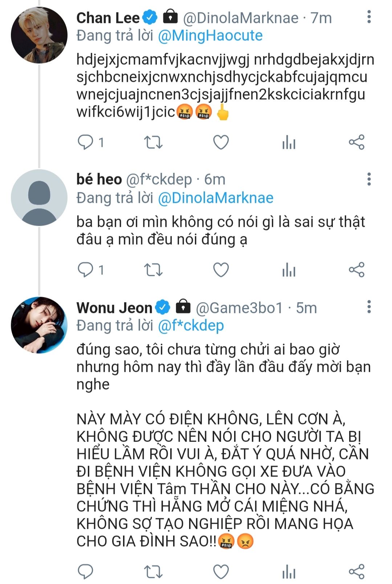
Task: Open the @f*ckdep mention link
Action: (x=191, y=326)
